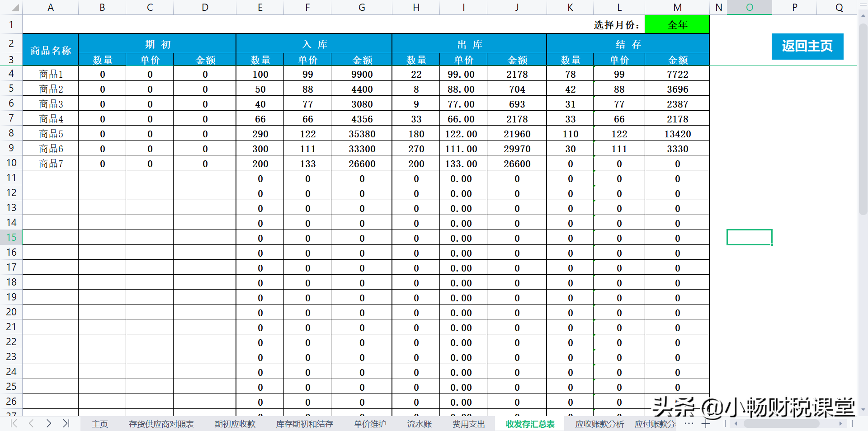Click the cell showing 35380

tap(362, 133)
